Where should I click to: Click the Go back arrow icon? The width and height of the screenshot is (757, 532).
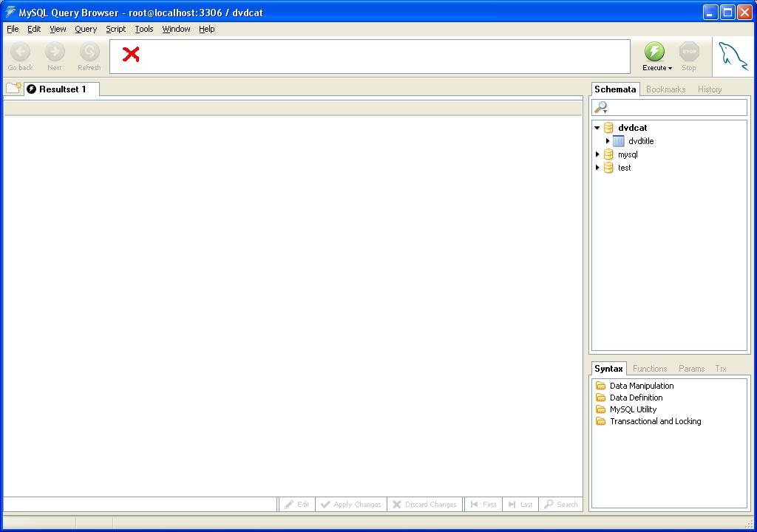pyautogui.click(x=20, y=52)
